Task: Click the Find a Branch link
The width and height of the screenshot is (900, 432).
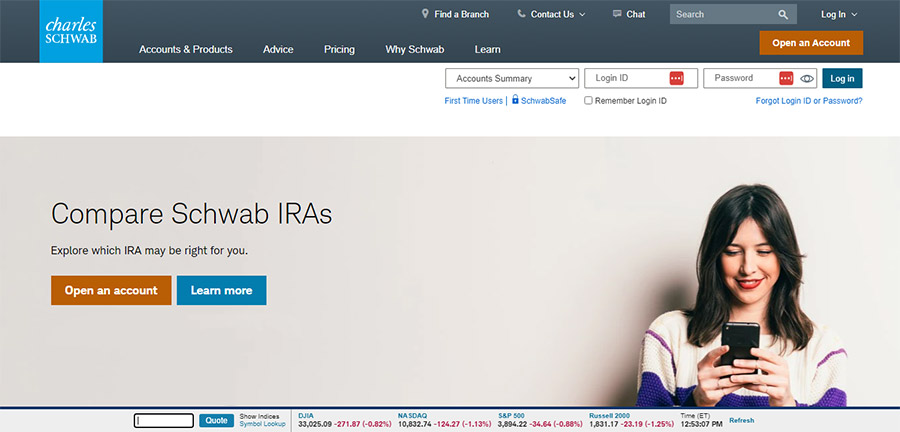Action: click(461, 14)
